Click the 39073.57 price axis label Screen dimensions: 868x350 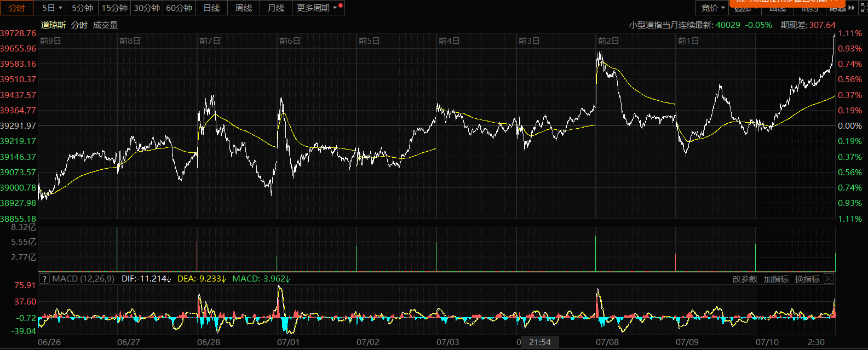(18, 173)
